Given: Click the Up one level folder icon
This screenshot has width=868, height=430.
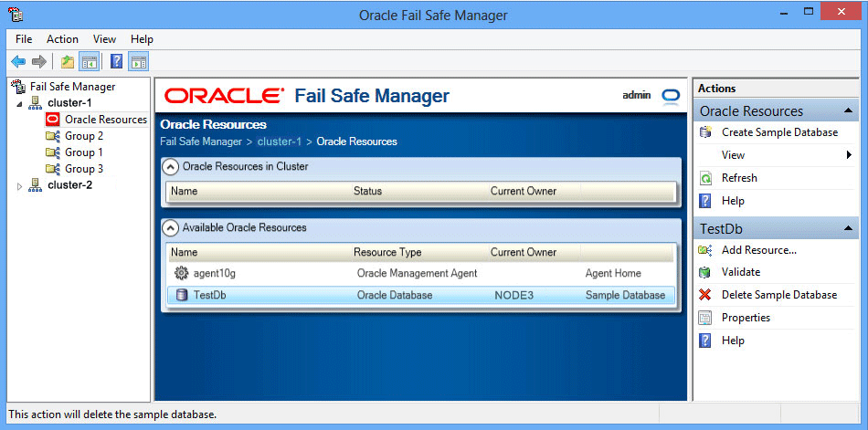Looking at the screenshot, I should point(68,61).
